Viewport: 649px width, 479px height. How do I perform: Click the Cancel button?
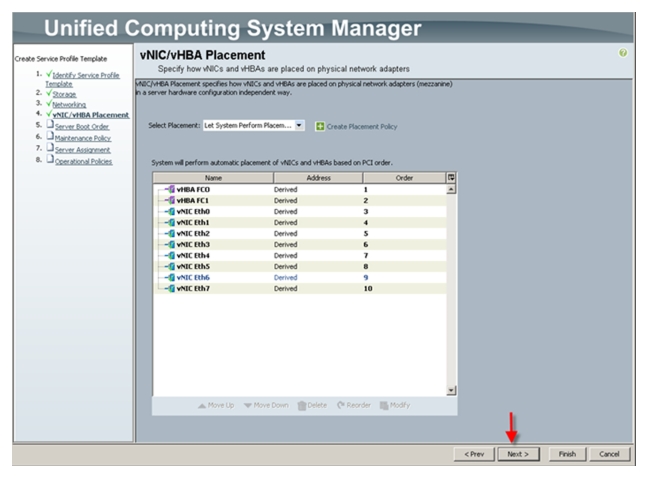tap(609, 454)
